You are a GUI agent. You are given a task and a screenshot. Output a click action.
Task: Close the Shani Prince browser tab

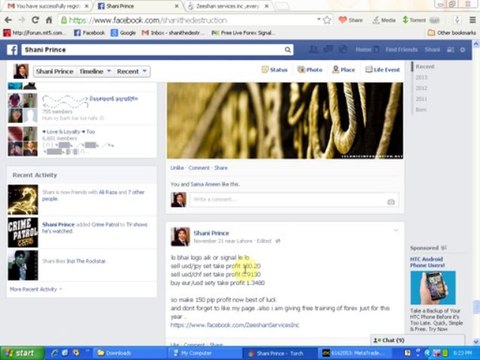(177, 6)
